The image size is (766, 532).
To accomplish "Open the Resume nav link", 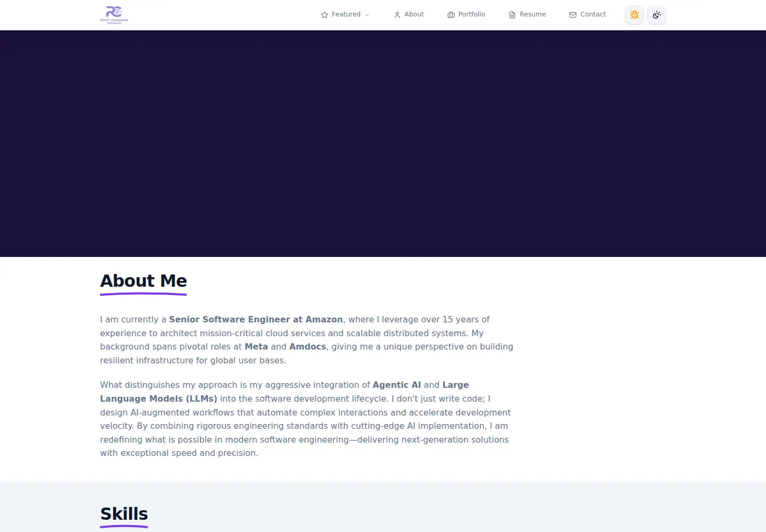I will point(527,14).
